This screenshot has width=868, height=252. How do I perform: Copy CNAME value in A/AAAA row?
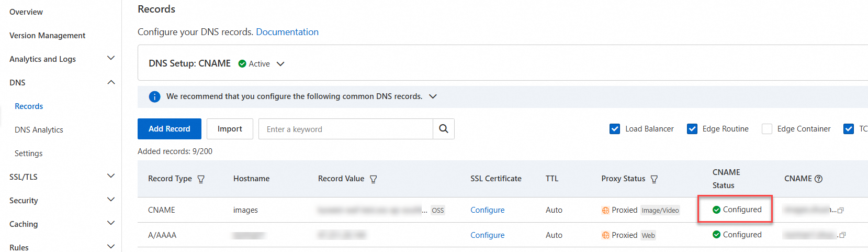(x=842, y=235)
